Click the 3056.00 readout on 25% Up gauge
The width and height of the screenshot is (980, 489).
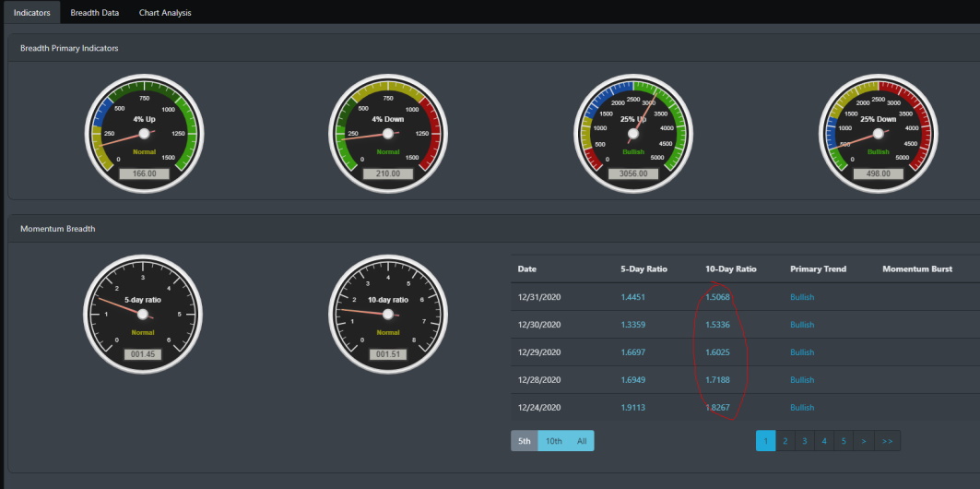coord(633,173)
